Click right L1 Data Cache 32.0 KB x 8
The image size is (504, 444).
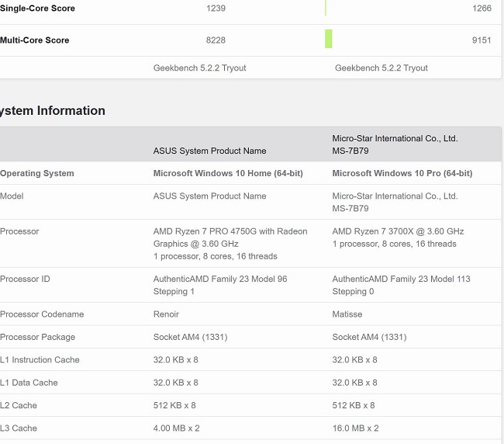pyautogui.click(x=354, y=383)
